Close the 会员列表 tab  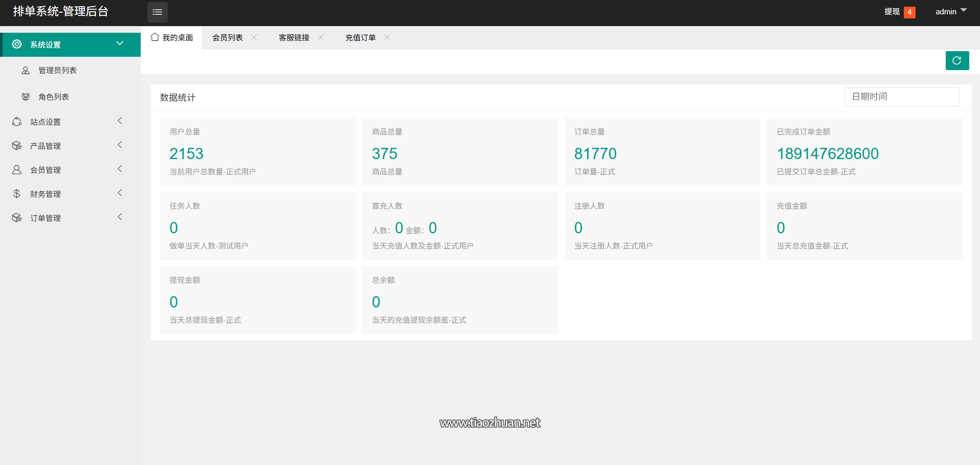(254, 37)
